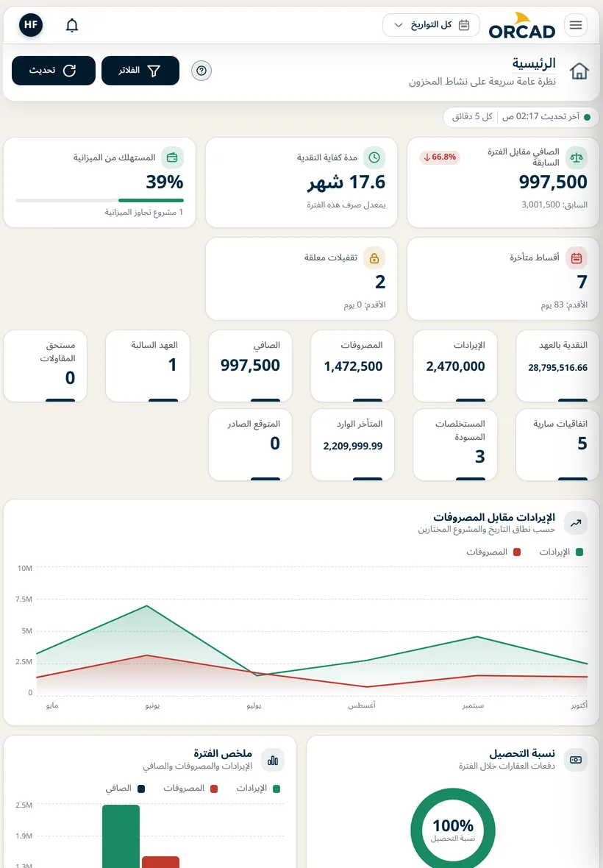
Task: Click the 66.8% decrease badge
Action: click(440, 157)
